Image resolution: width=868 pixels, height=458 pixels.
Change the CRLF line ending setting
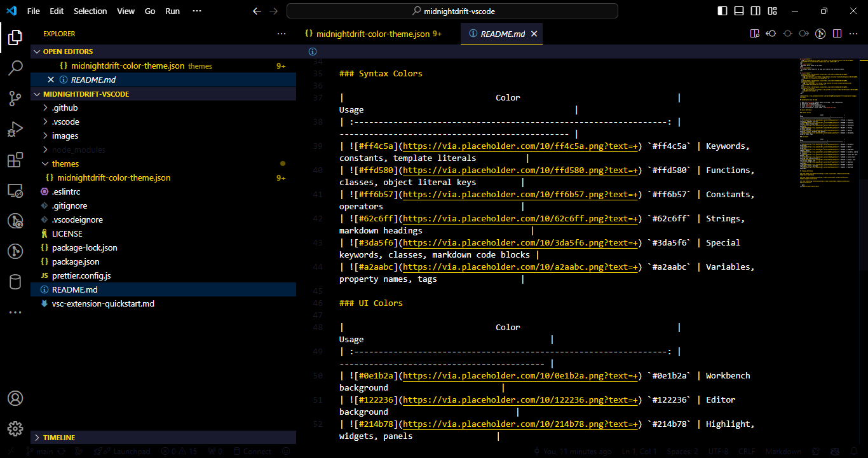click(x=747, y=452)
